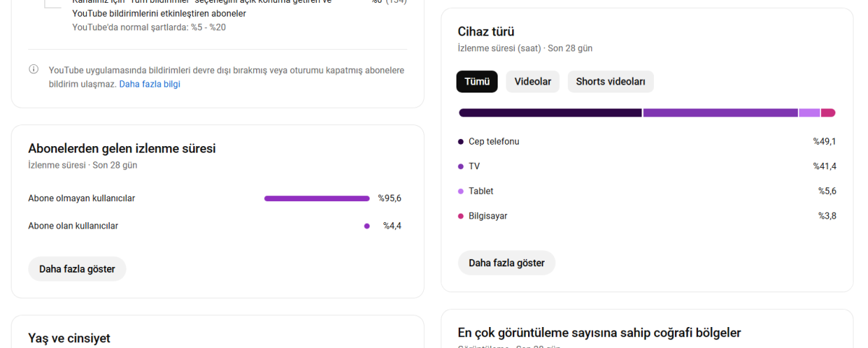Click the pink legend dot next to Bilgisayar

click(x=461, y=216)
